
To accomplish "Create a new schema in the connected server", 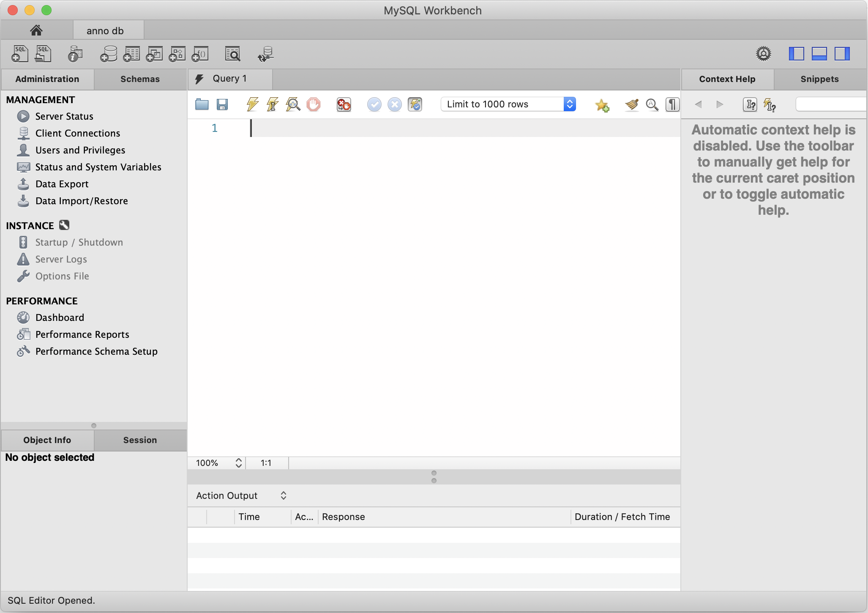I will [x=109, y=54].
